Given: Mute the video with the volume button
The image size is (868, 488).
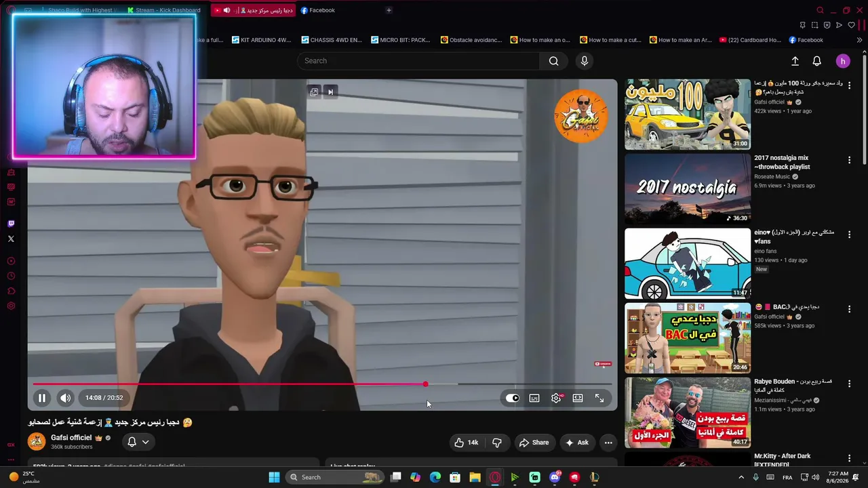Looking at the screenshot, I should pos(65,398).
